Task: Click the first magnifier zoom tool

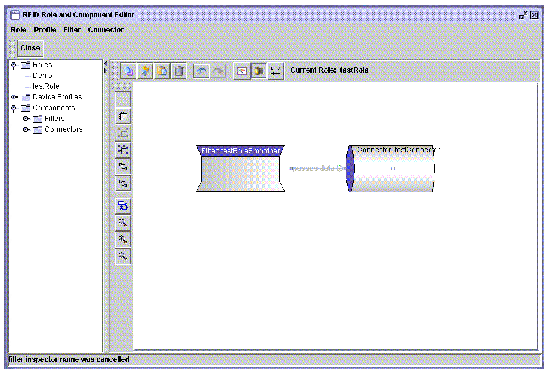Action: click(x=123, y=222)
